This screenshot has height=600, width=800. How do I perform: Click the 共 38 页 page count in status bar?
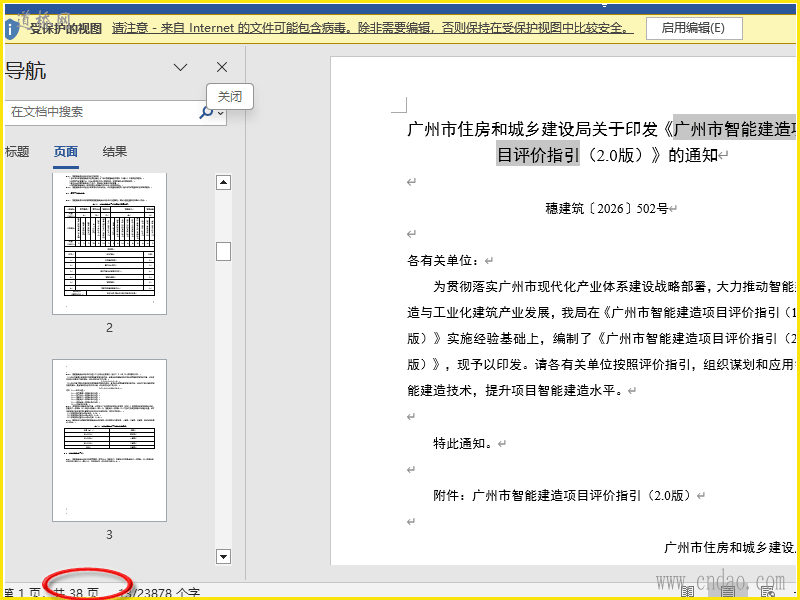click(x=77, y=593)
